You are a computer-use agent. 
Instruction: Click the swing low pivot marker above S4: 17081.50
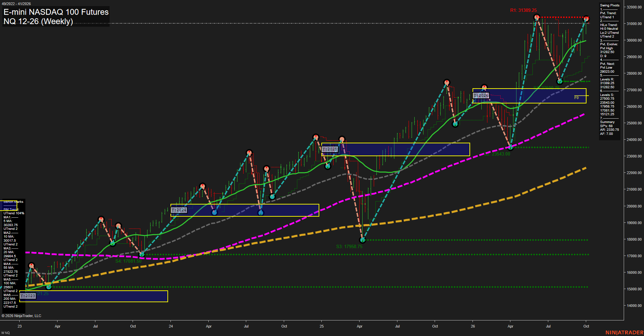tap(142, 254)
